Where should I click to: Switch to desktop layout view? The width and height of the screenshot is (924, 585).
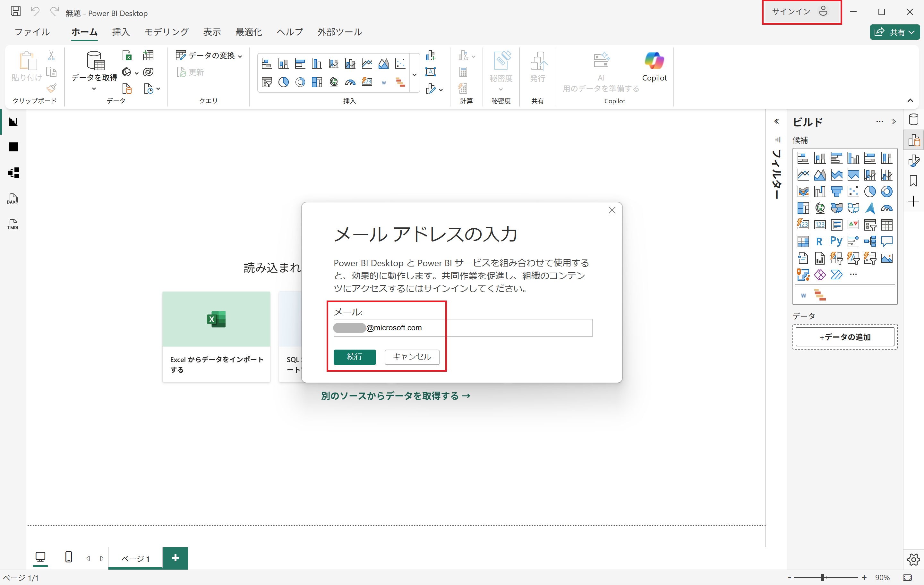[x=40, y=557]
